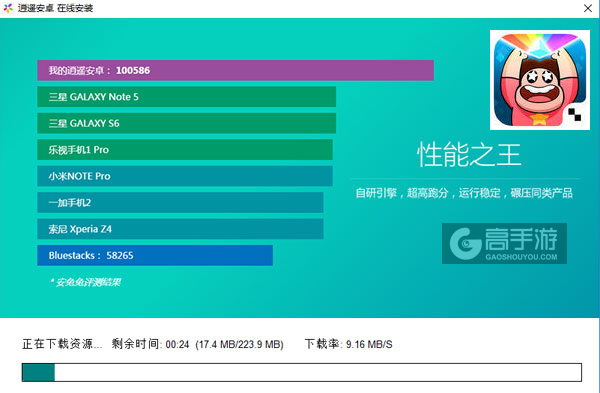Click the purple 100586 score bar
Viewport: 600px width, 393px height.
[235, 70]
